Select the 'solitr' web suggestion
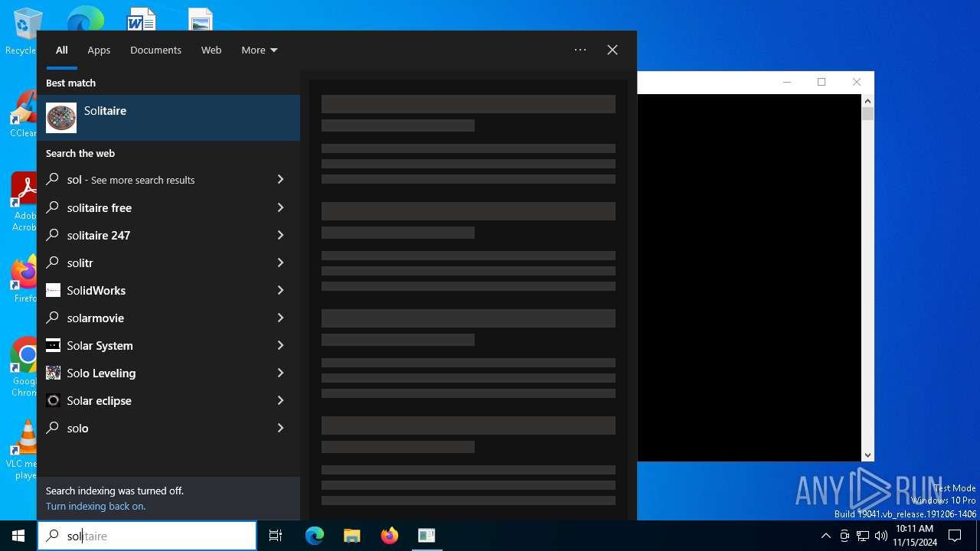The width and height of the screenshot is (980, 551). (x=151, y=262)
